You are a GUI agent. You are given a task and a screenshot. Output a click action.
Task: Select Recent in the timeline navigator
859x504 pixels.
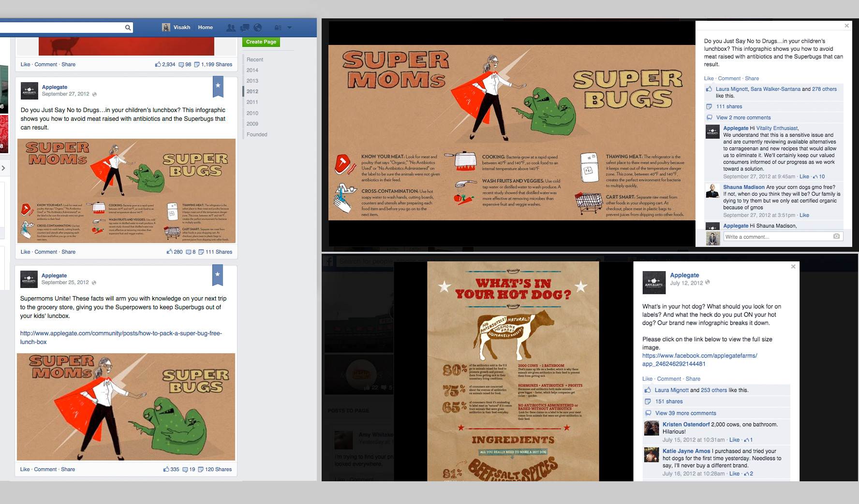255,59
